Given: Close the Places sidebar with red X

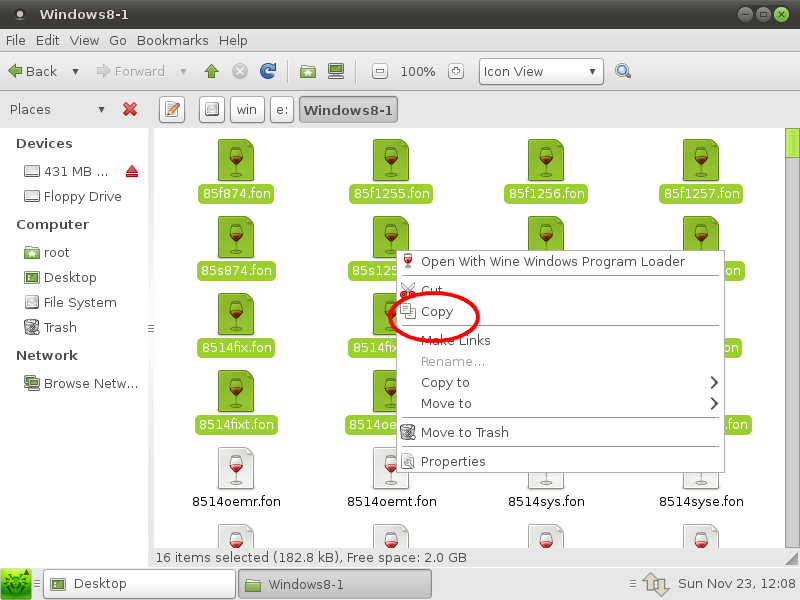Looking at the screenshot, I should (130, 109).
